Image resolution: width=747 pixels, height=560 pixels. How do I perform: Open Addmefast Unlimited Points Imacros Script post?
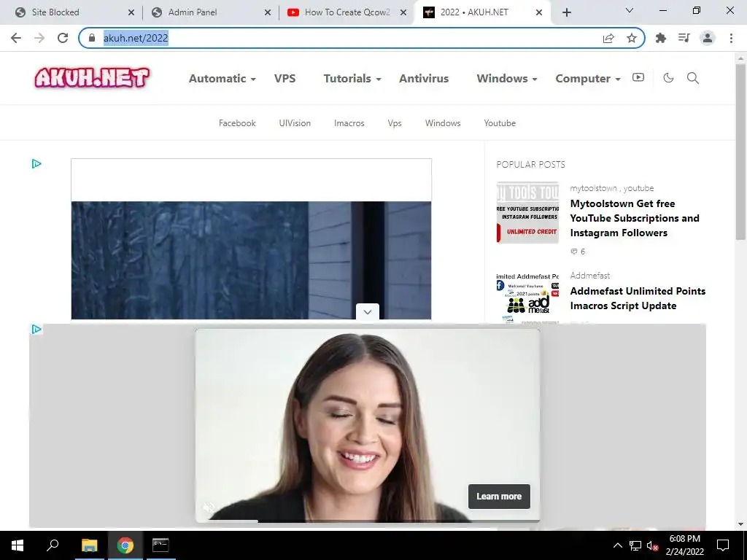click(638, 298)
